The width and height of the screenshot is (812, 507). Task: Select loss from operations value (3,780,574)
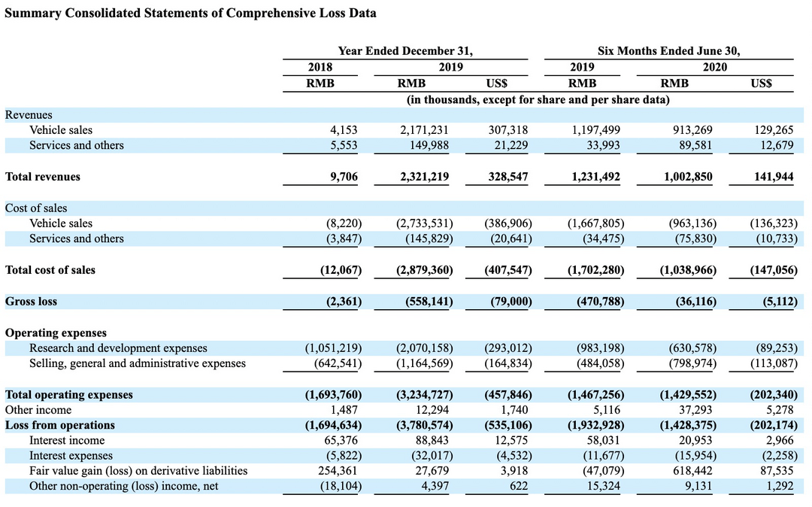pos(424,425)
